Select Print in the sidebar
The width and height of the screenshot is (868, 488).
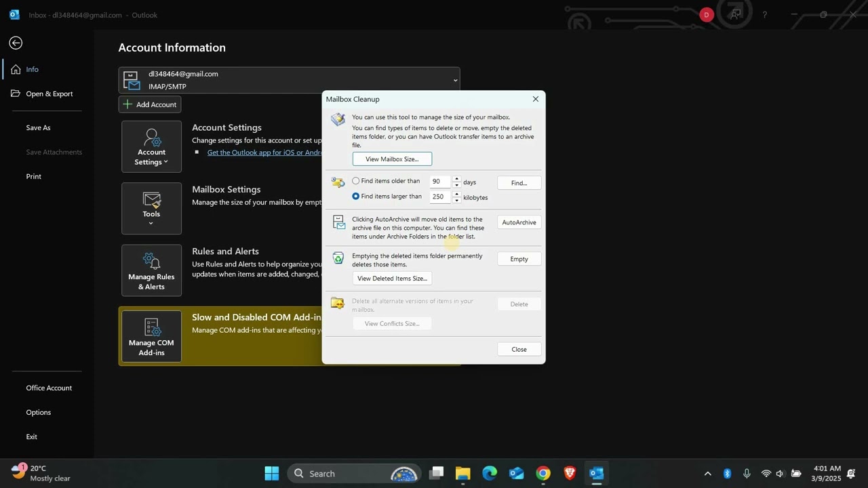coord(34,176)
